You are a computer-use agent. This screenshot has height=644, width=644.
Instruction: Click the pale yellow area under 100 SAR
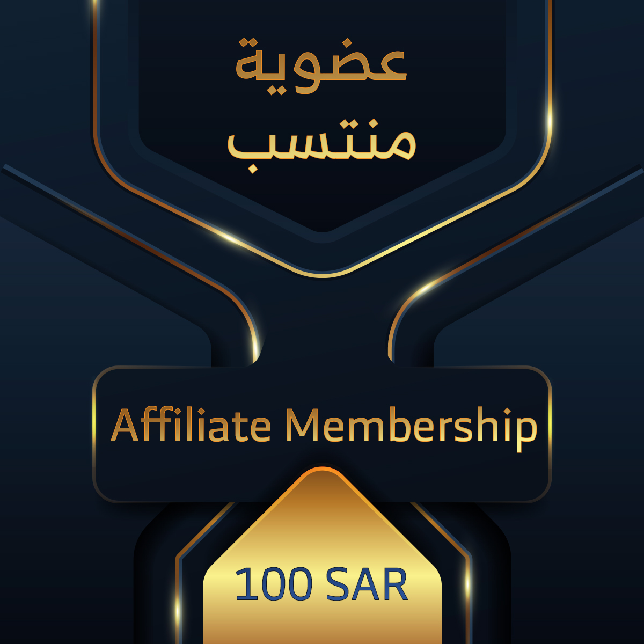coord(322,623)
